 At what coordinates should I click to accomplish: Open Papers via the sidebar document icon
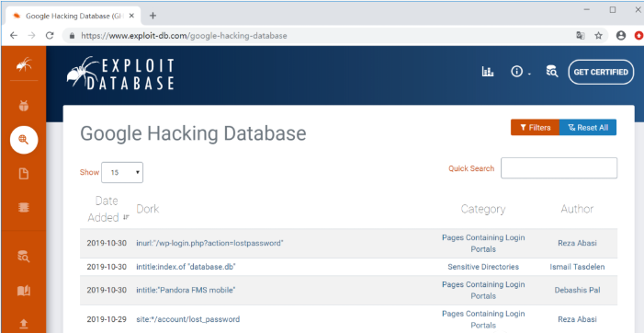tap(24, 174)
